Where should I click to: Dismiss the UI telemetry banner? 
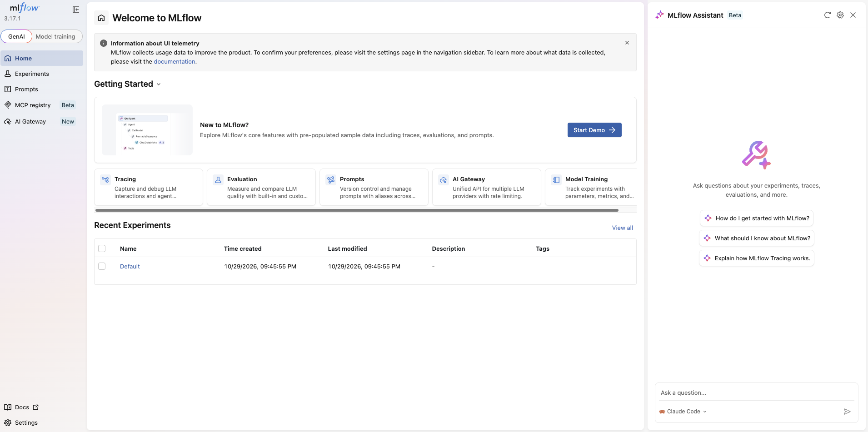pos(627,43)
